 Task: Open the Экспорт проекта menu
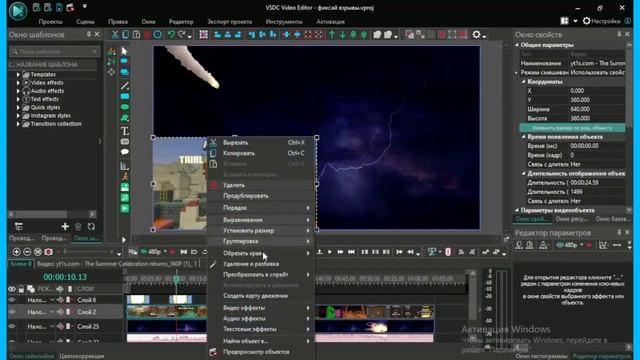coord(229,22)
